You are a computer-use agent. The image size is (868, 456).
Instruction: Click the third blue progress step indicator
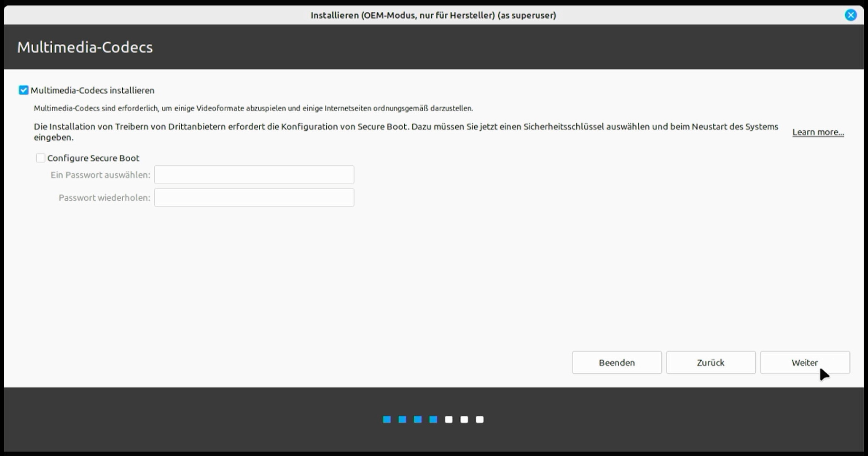pos(418,419)
